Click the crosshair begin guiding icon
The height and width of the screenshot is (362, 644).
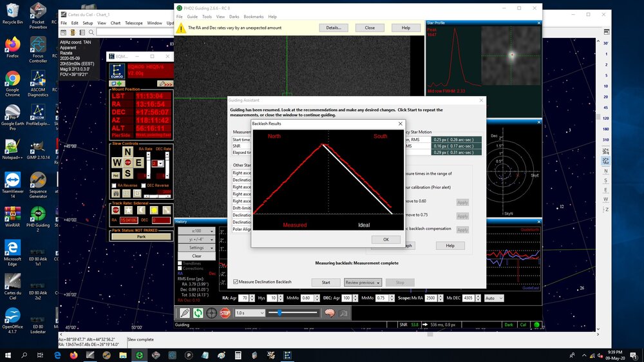click(x=211, y=313)
